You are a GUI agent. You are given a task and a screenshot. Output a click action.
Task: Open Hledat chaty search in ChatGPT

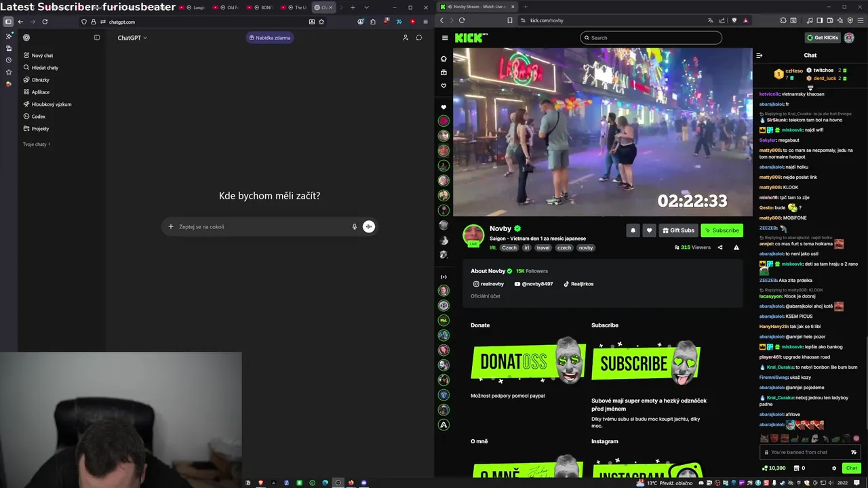[41, 68]
